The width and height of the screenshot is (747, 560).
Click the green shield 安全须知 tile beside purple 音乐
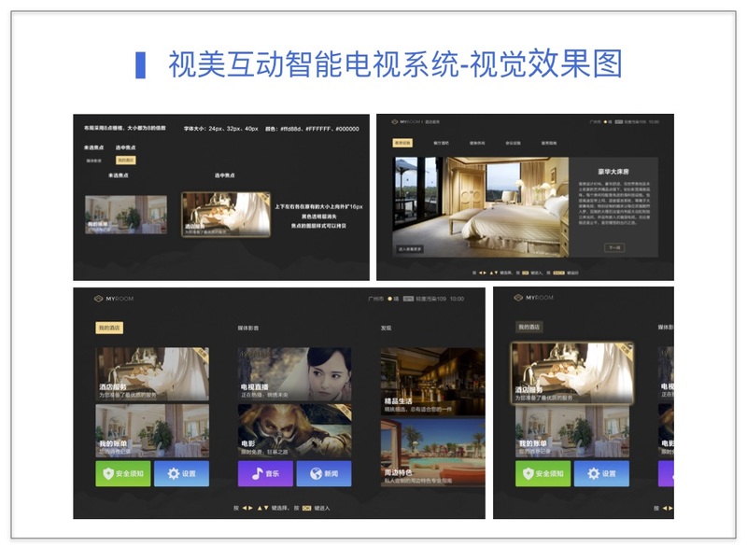coord(123,473)
